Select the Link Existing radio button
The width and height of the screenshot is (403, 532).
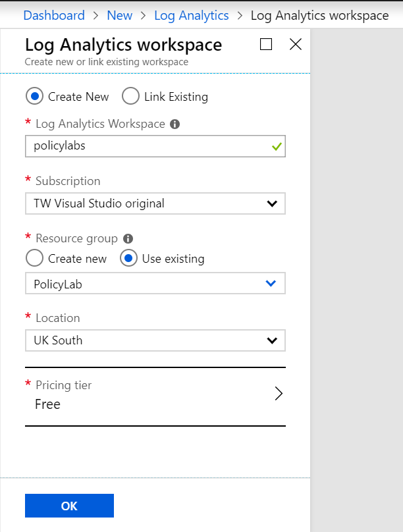tap(132, 96)
